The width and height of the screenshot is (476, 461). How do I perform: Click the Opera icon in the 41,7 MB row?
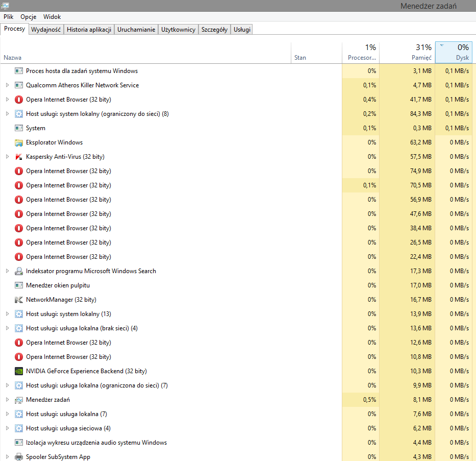[19, 100]
